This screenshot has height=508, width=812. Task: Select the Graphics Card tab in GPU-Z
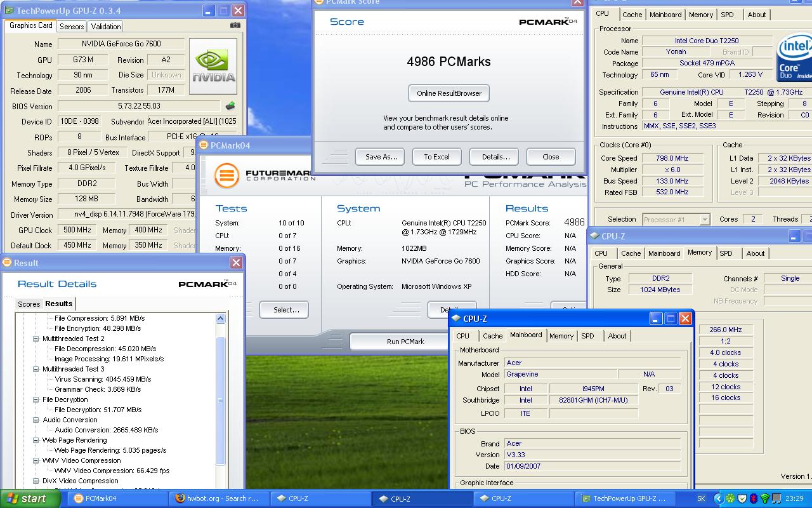(x=31, y=25)
